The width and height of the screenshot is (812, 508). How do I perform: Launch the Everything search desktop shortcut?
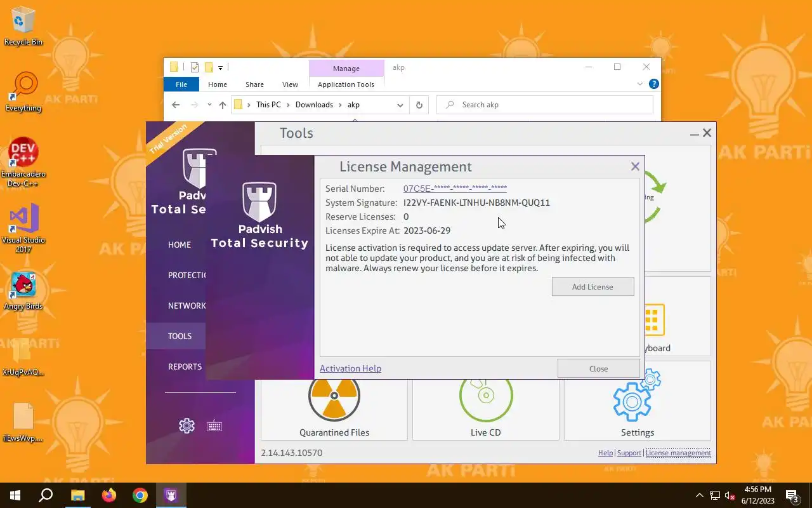[x=23, y=93]
